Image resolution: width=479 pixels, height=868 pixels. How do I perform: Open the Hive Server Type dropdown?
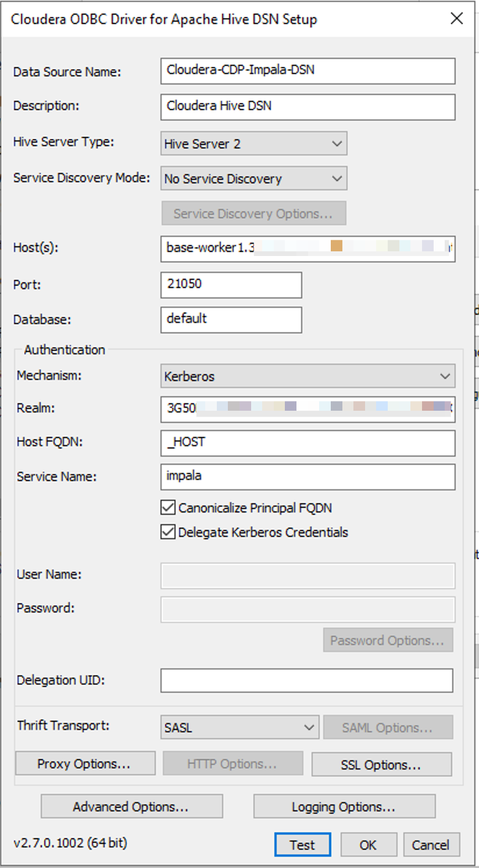click(x=253, y=144)
